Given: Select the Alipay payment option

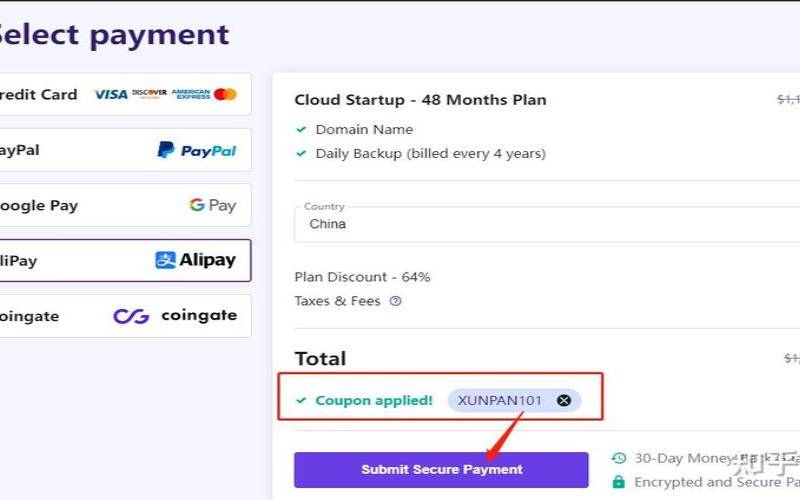Looking at the screenshot, I should coord(125,260).
